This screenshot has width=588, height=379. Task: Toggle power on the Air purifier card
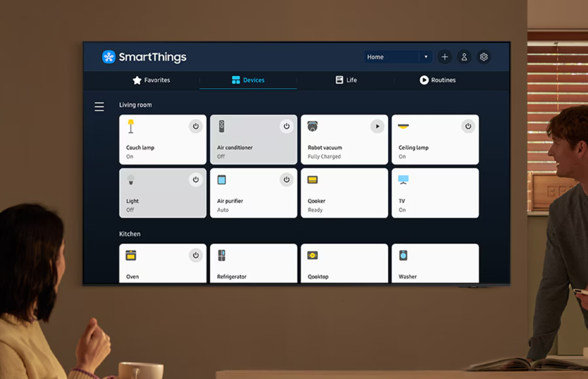pos(287,180)
